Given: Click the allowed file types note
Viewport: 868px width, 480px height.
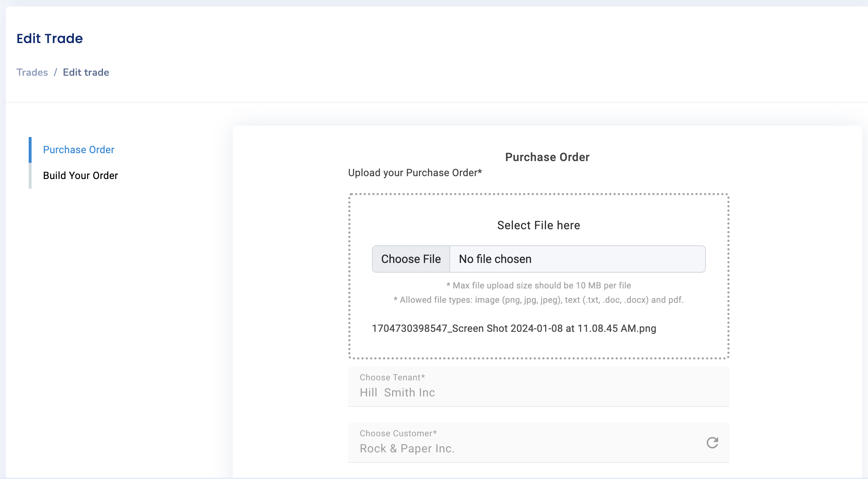Looking at the screenshot, I should pos(538,300).
